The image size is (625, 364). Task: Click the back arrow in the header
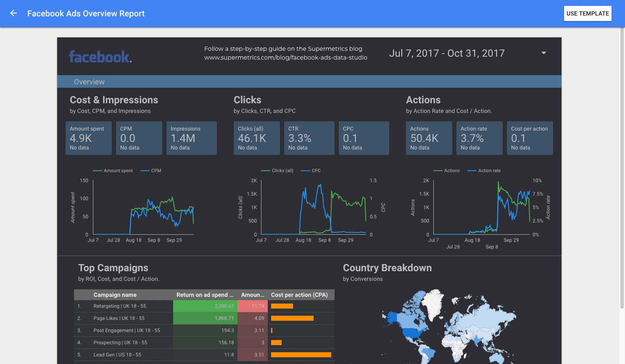[13, 13]
